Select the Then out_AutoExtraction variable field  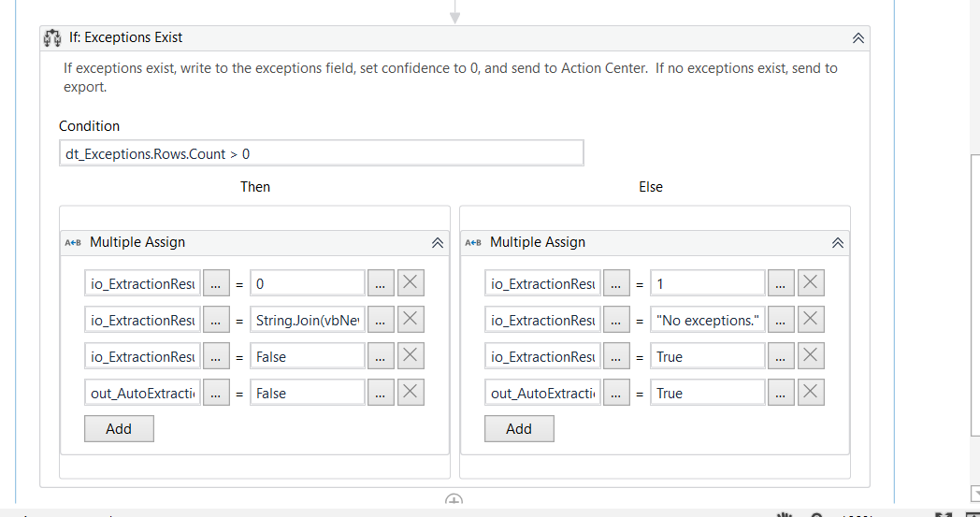[142, 393]
